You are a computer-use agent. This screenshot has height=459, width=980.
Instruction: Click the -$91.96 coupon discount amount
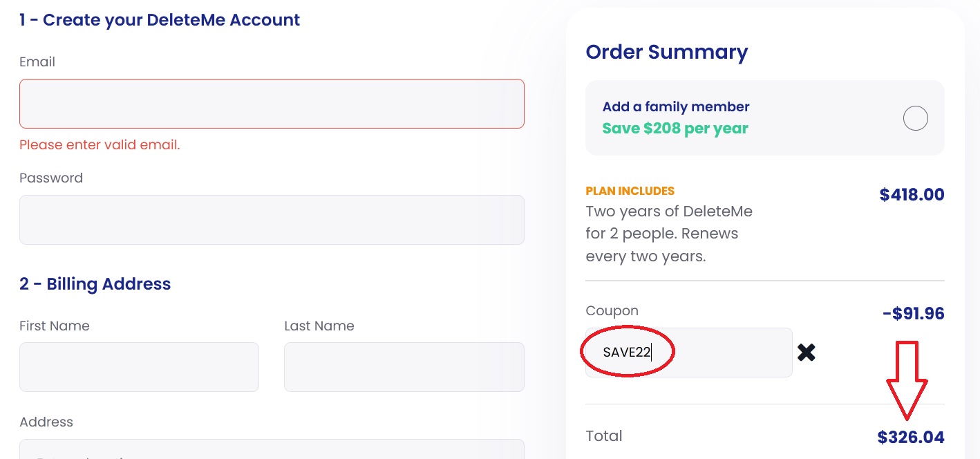(x=912, y=313)
